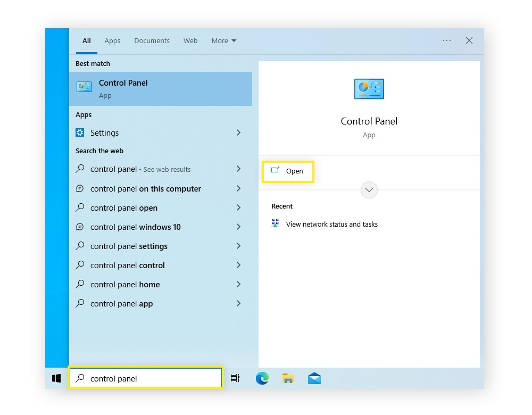This screenshot has height=415, width=532.
Task: Click the Control Panel icon in Best match
Action: 84,87
